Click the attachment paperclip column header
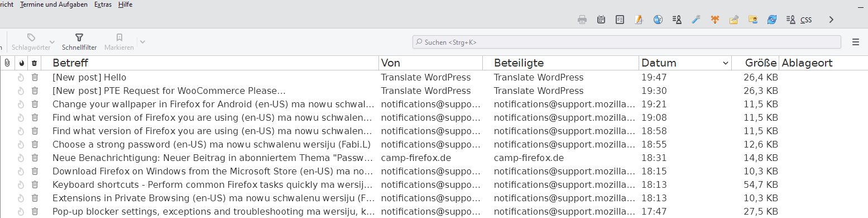The image size is (868, 218). tap(7, 63)
